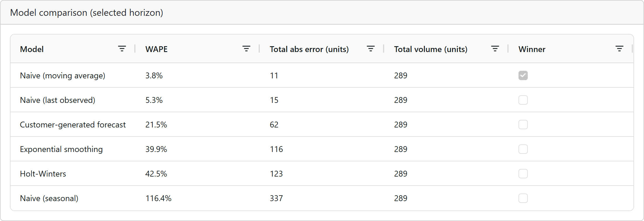The width and height of the screenshot is (644, 221).
Task: Open Total volume column filter icon
Action: 495,49
